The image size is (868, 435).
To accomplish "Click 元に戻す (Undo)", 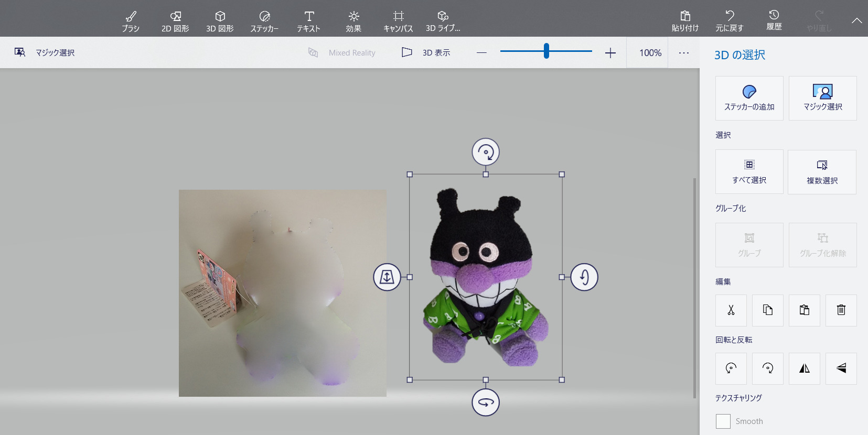I will [730, 21].
